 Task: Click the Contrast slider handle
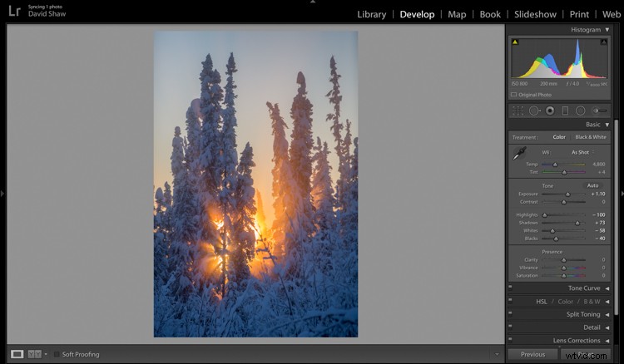click(563, 202)
